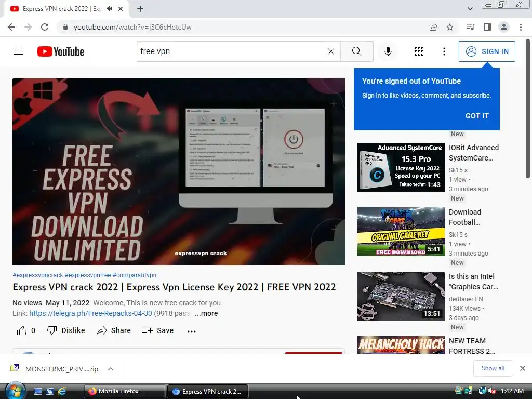
Task: Open YouTube settings three-dot menu
Action: point(444,51)
